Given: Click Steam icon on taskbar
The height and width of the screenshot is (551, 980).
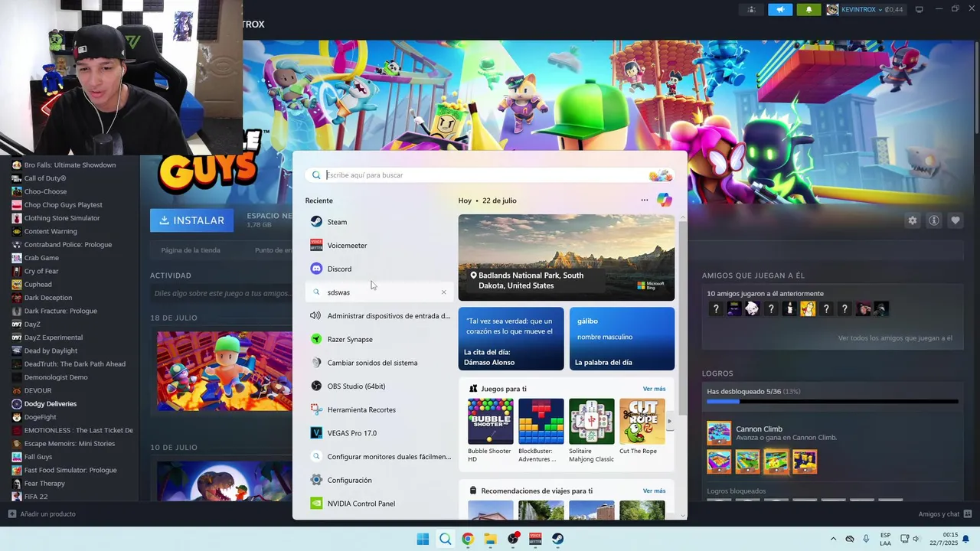Looking at the screenshot, I should click(x=558, y=539).
